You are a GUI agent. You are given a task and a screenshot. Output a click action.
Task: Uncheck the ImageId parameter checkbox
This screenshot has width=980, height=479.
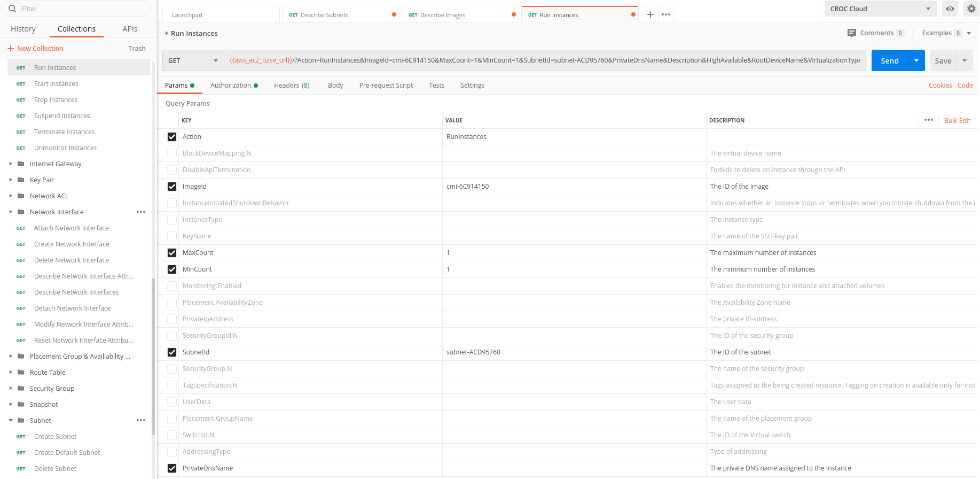172,187
